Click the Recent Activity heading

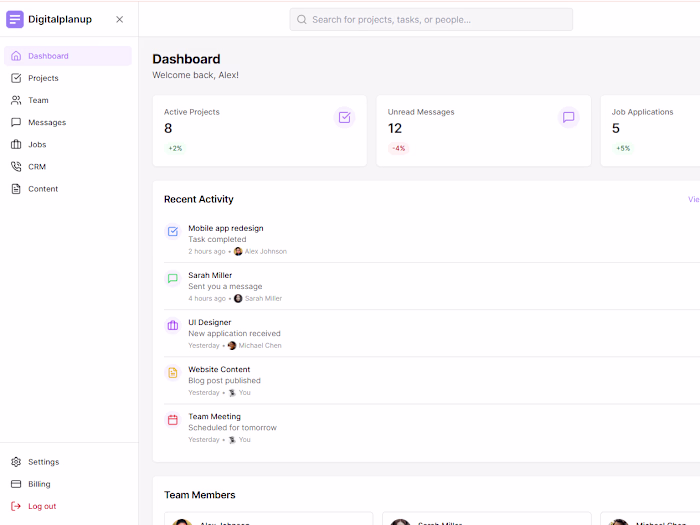[199, 199]
